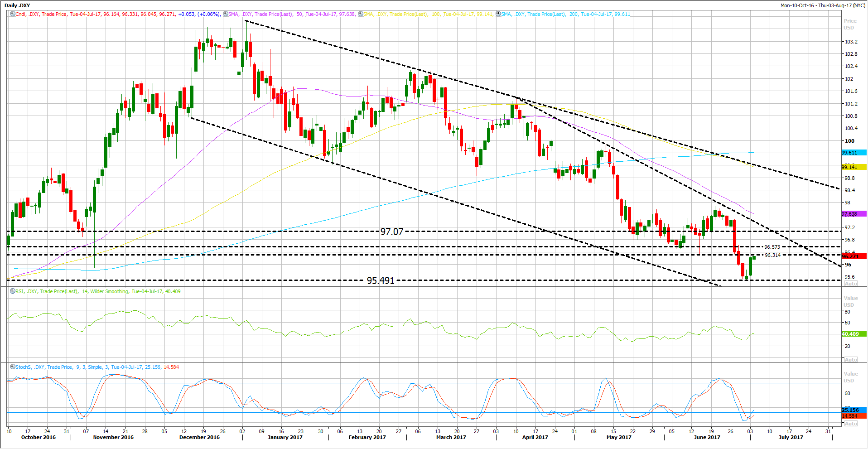Select the purple SMA 50 legend text
This screenshot has height=449, width=868.
pos(292,14)
